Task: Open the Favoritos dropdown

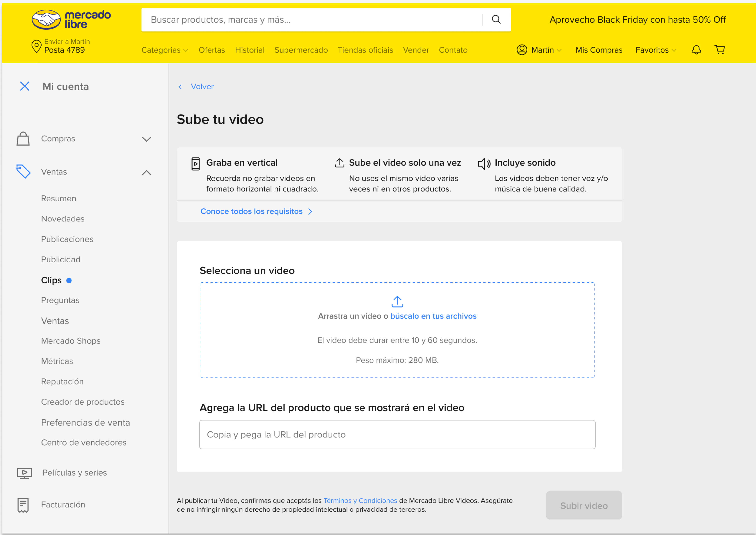Action: click(x=656, y=50)
